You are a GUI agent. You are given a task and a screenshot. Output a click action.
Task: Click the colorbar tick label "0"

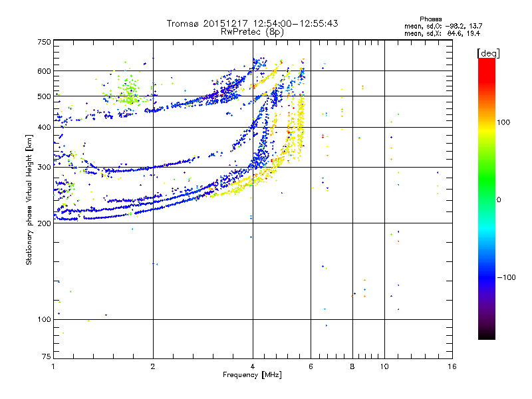[499, 200]
